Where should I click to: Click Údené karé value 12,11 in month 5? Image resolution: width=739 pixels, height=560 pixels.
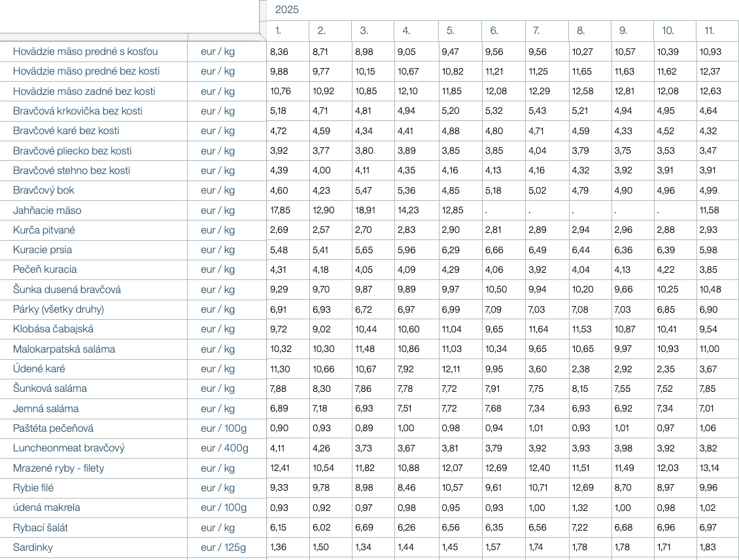(x=451, y=369)
